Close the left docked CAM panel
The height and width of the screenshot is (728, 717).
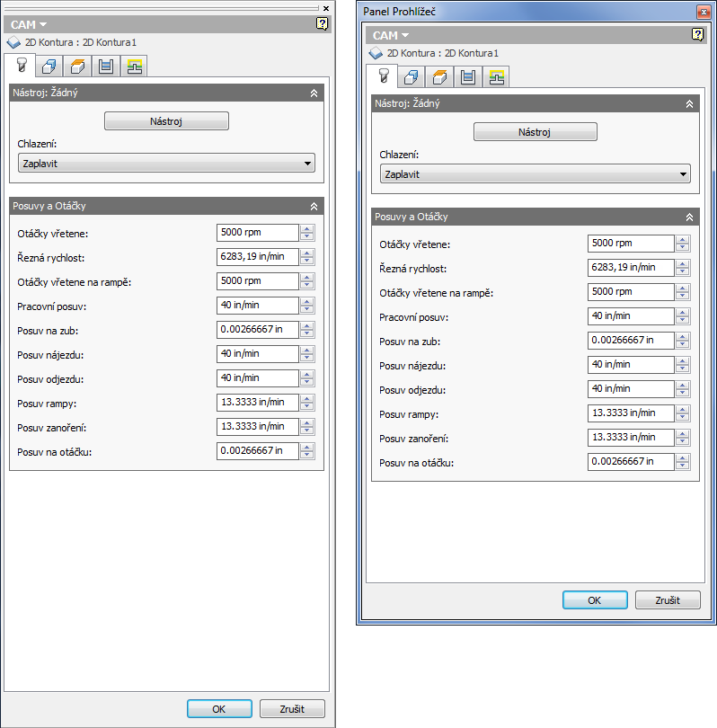(x=326, y=8)
